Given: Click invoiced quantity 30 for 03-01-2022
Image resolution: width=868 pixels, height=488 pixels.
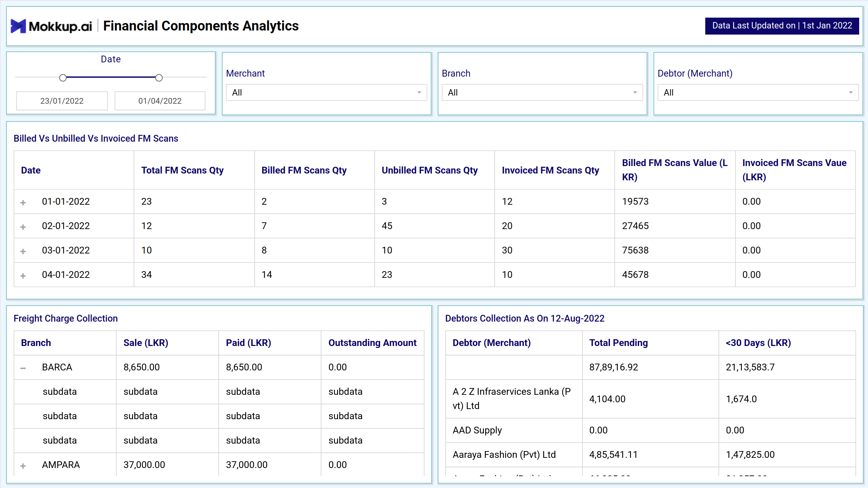Looking at the screenshot, I should click(x=507, y=250).
